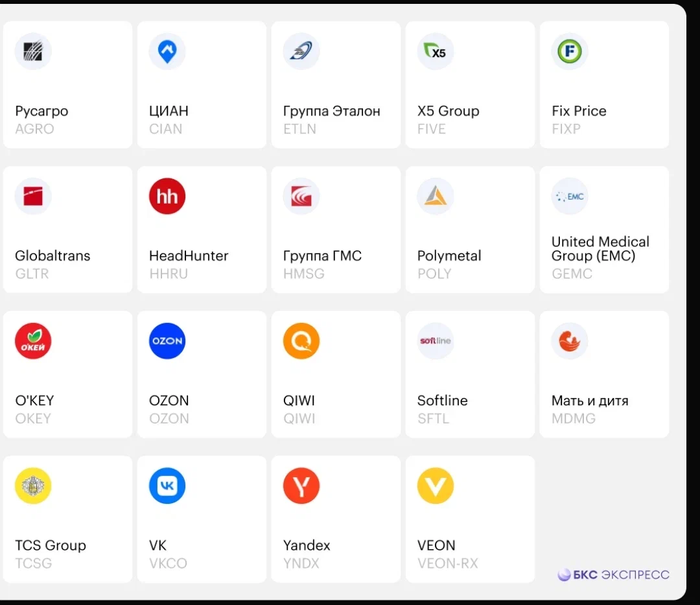Select the Группа ГМС name label
This screenshot has height=605, width=700.
322,256
